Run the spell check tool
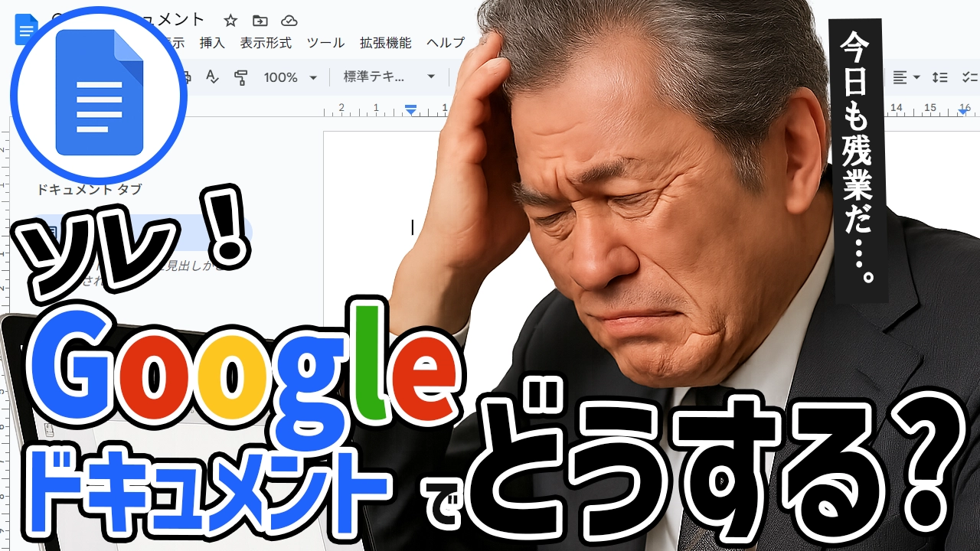Image resolution: width=980 pixels, height=551 pixels. click(213, 77)
